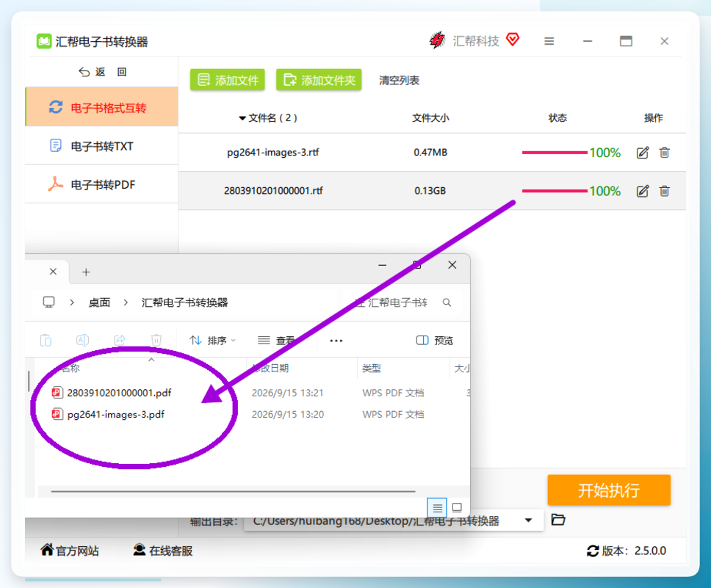Switch Explorer to details view

(437, 508)
